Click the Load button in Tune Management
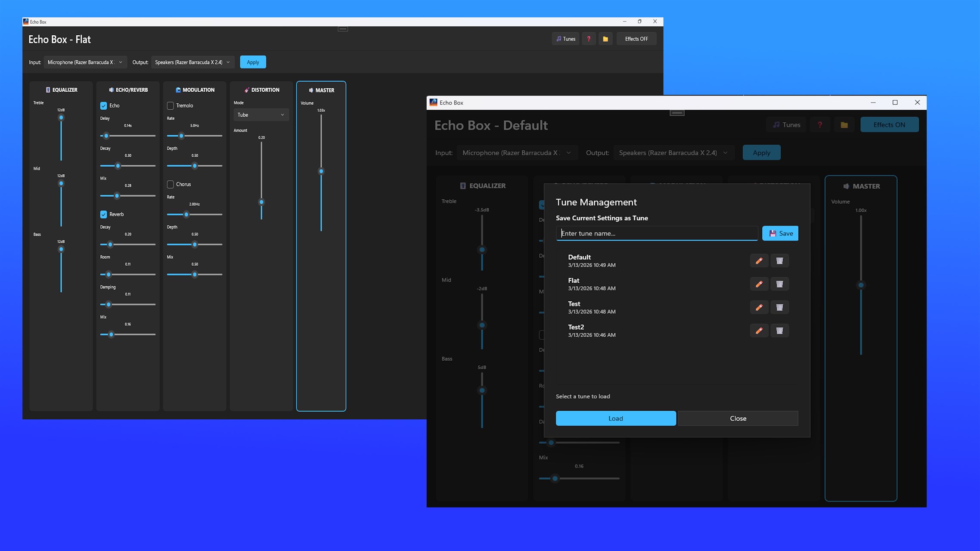This screenshot has height=551, width=980. [616, 418]
